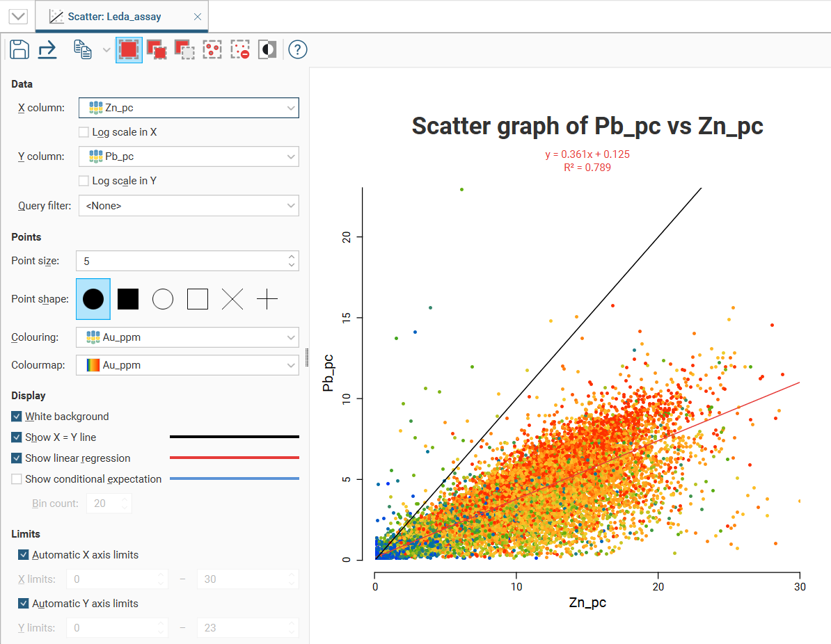Click the Export arrow icon
The image size is (831, 644).
(47, 49)
